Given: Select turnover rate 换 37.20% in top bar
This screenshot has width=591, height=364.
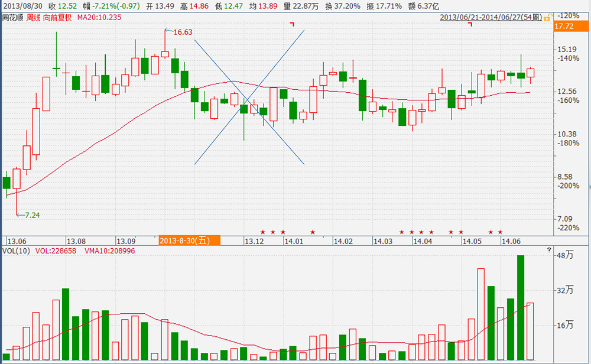Looking at the screenshot, I should click(343, 6).
